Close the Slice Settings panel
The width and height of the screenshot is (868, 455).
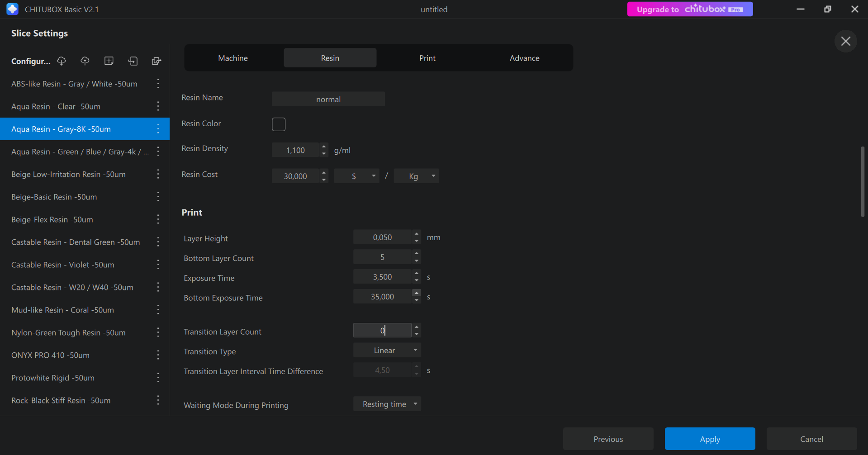point(845,41)
